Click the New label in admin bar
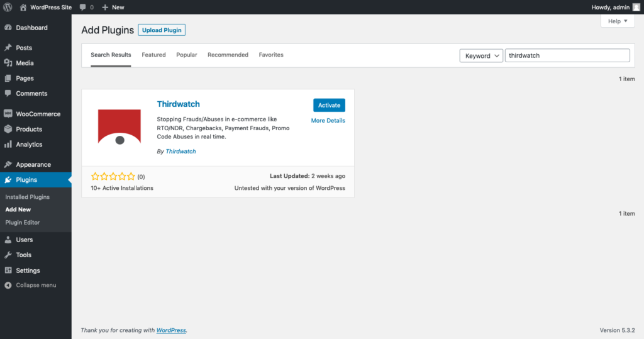Image resolution: width=644 pixels, height=339 pixels. 118,7
